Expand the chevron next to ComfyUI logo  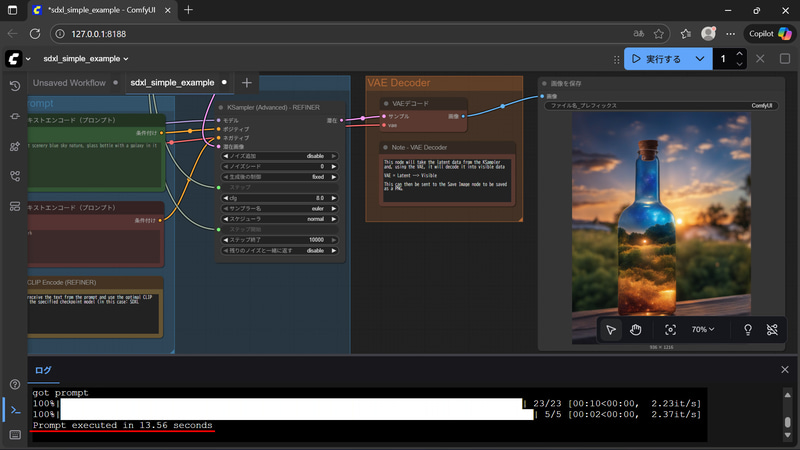(x=28, y=59)
